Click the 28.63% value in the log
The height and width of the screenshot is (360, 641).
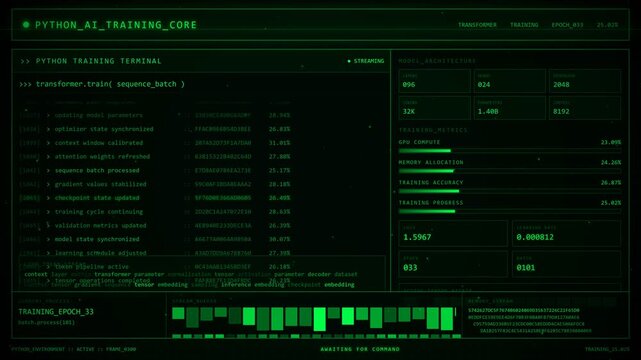(x=280, y=212)
